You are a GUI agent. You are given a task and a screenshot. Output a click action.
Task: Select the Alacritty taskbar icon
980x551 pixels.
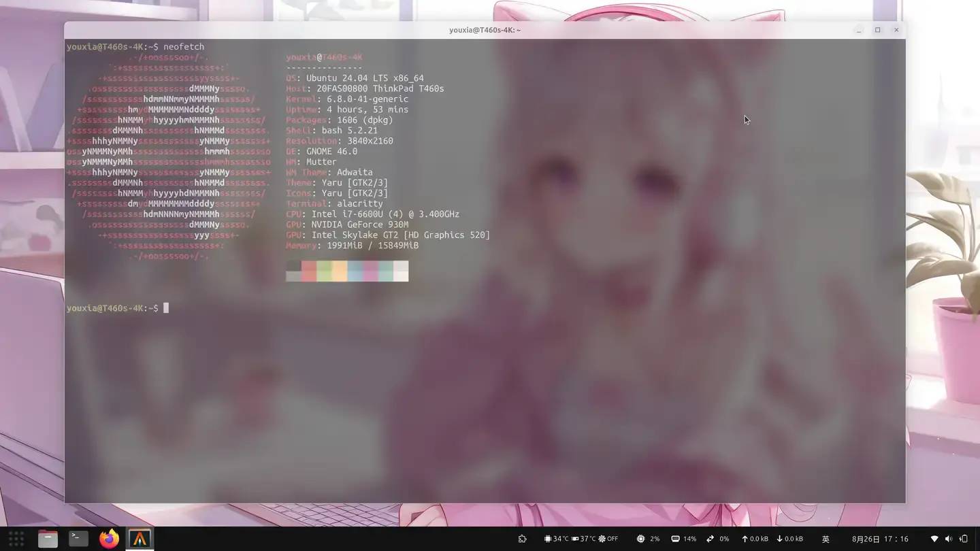click(x=140, y=539)
